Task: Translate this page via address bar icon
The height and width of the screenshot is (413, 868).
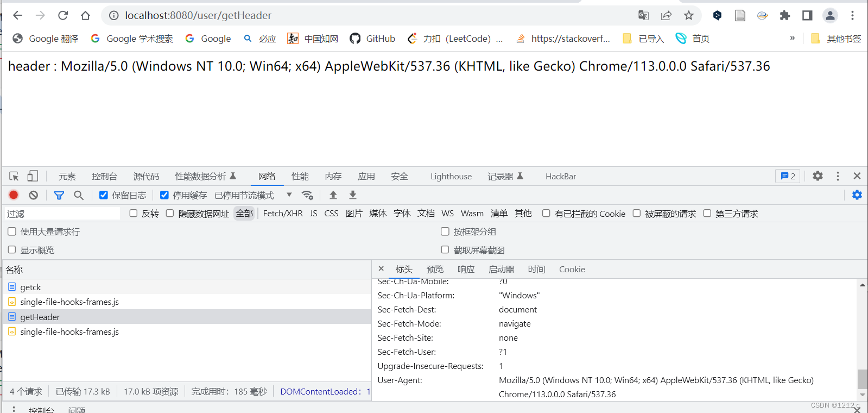Action: pos(643,15)
